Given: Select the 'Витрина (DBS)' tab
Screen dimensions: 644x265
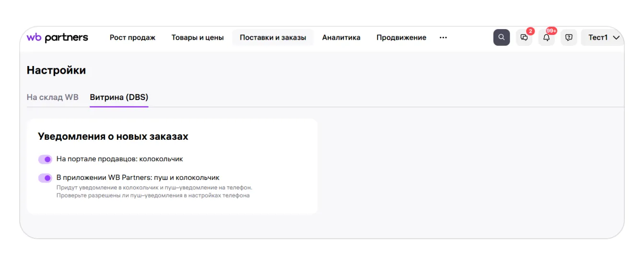Looking at the screenshot, I should pos(119,97).
